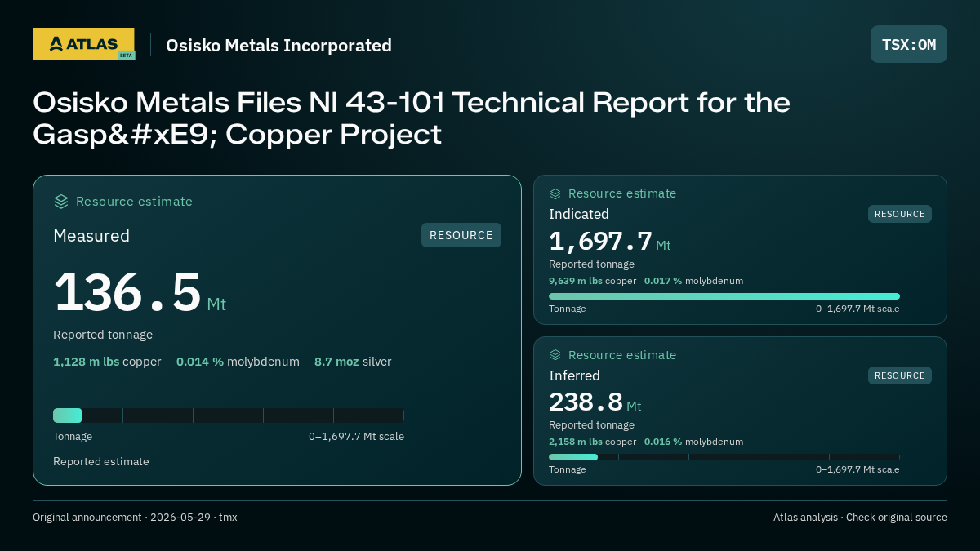980x551 pixels.
Task: Click the 0.014 % molybdenum figure
Action: [238, 362]
